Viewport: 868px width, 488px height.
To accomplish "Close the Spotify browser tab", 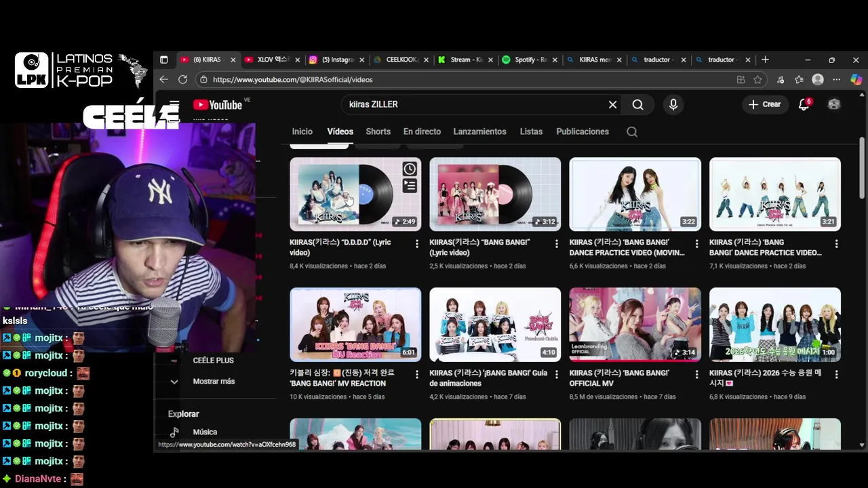I will tap(555, 60).
